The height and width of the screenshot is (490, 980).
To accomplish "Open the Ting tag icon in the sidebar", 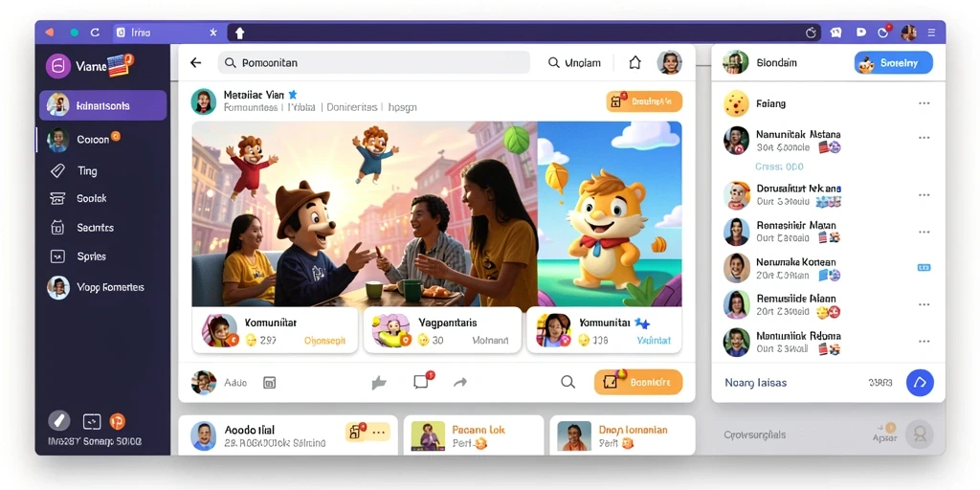I will (x=57, y=170).
